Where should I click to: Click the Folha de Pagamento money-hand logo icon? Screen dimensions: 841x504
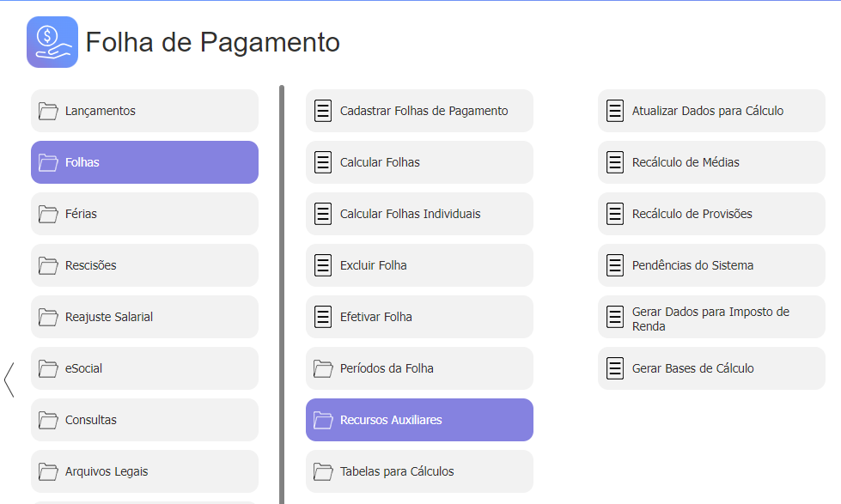52,42
